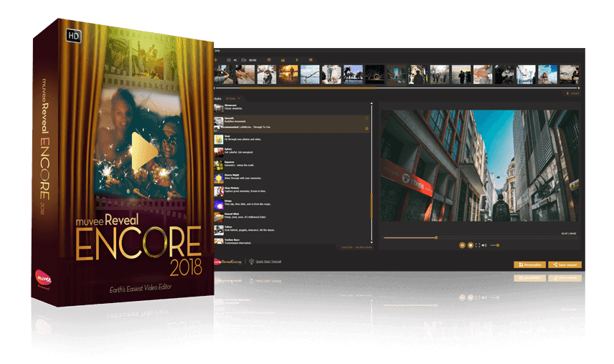This screenshot has width=614, height=364.
Task: Select the highlighted city street thumbnail
Action: (x=396, y=75)
